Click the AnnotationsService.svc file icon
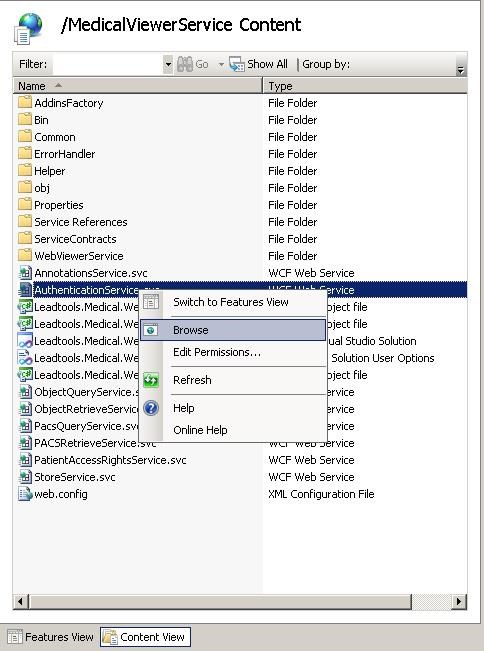The height and width of the screenshot is (651, 484). click(25, 273)
